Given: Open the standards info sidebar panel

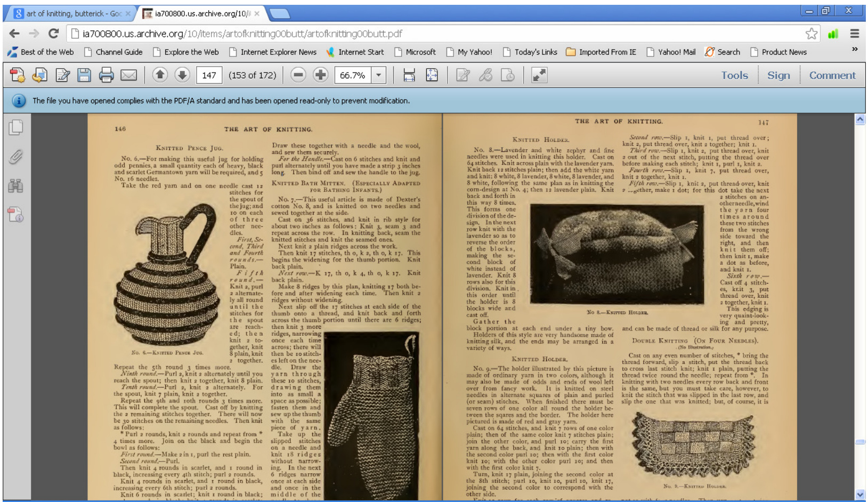Looking at the screenshot, I should click(16, 214).
